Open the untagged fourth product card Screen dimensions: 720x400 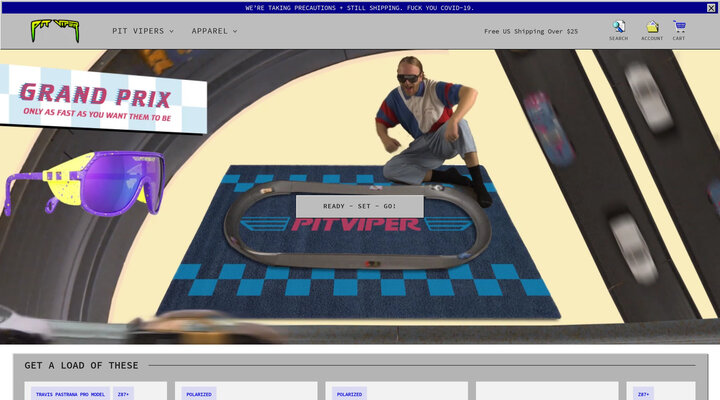pyautogui.click(x=547, y=392)
